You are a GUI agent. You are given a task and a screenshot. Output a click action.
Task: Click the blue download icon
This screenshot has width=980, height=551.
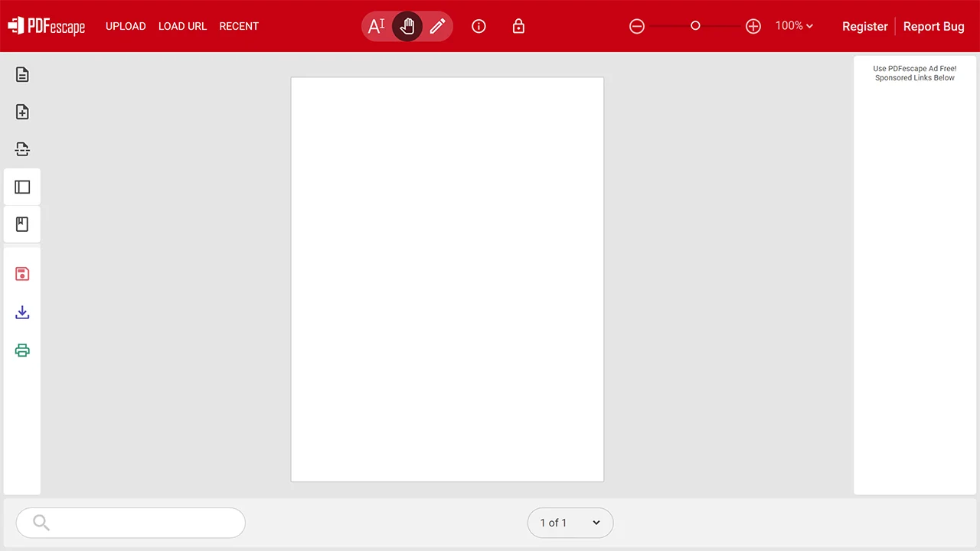point(22,312)
